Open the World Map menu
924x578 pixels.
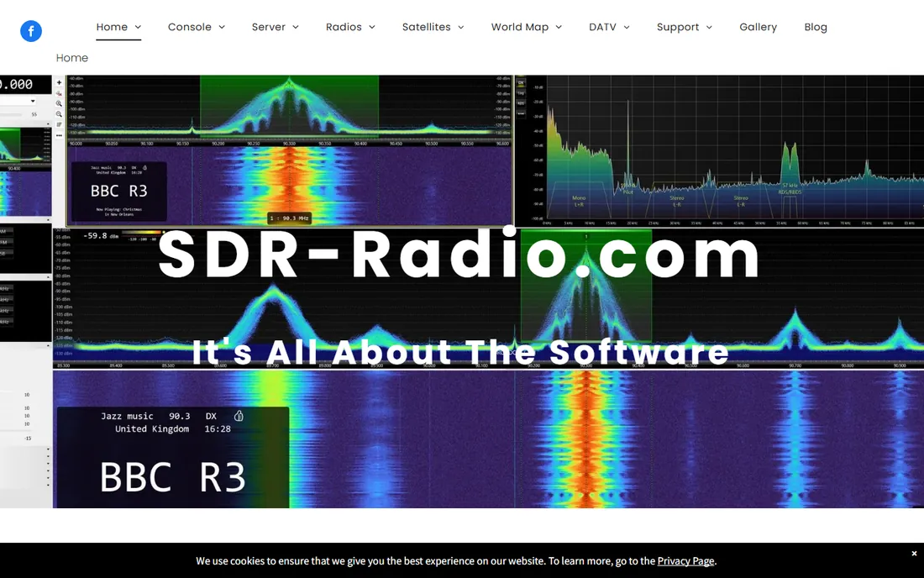pyautogui.click(x=520, y=27)
